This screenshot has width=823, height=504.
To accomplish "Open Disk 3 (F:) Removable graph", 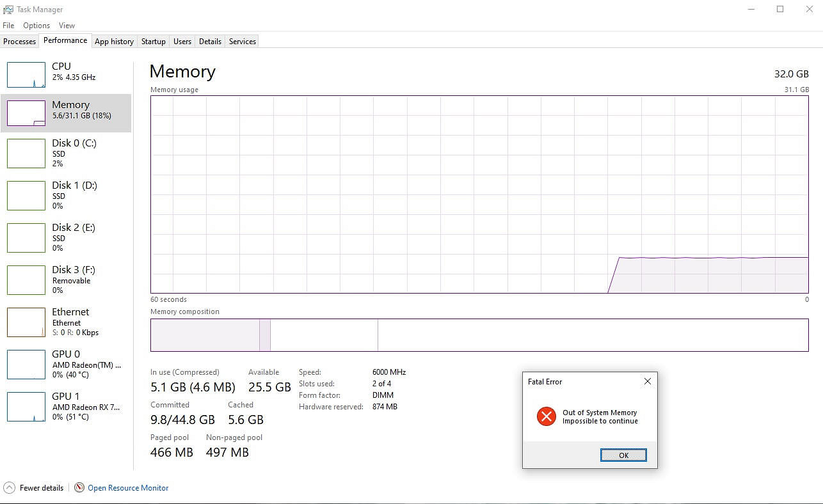I will click(x=26, y=280).
